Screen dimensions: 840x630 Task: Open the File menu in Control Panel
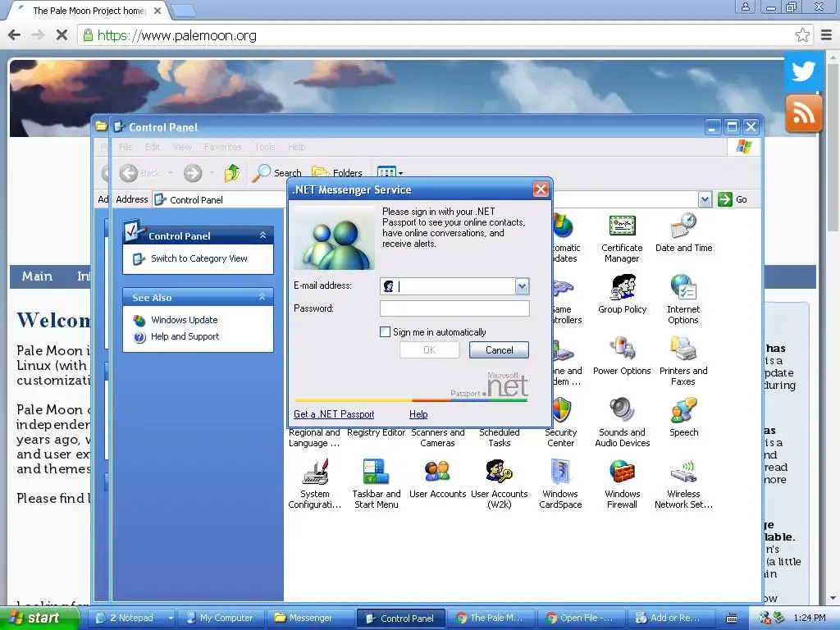(x=126, y=147)
